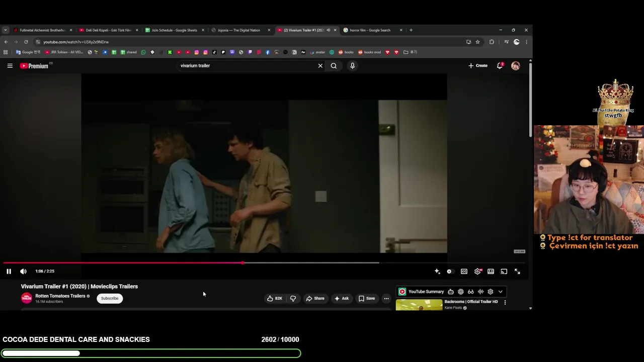The image size is (644, 362).
Task: Mute the video player volume
Action: tap(23, 271)
